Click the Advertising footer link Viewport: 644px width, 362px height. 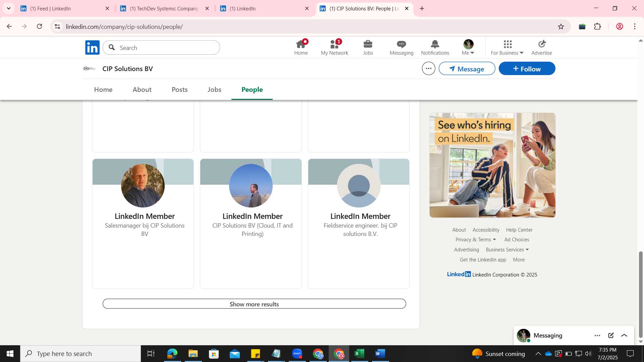[x=466, y=250]
